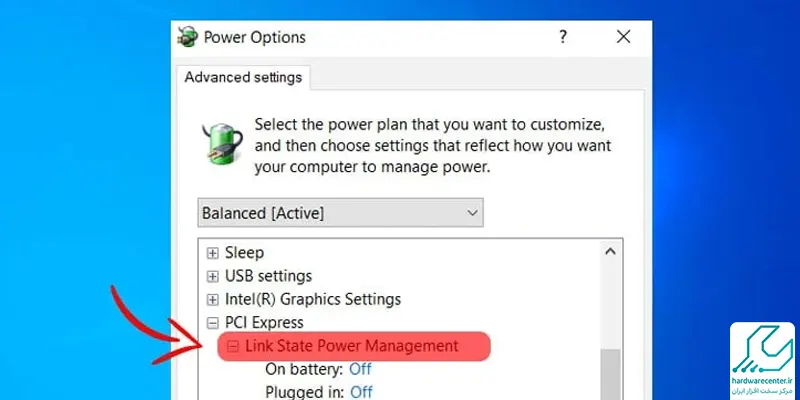Click the Plugged in Off value
The width and height of the screenshot is (800, 400).
(361, 392)
